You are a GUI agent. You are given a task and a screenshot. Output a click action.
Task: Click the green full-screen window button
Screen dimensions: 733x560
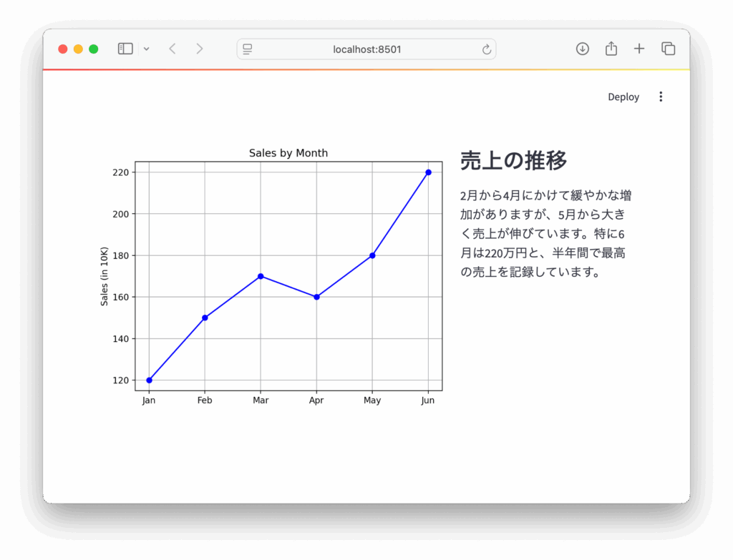pyautogui.click(x=93, y=49)
